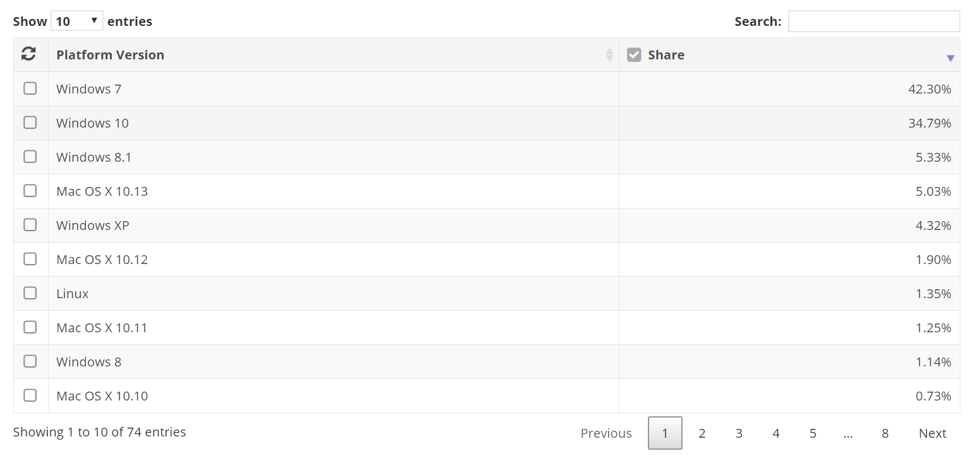The height and width of the screenshot is (463, 980).
Task: Mark the Mac OS X 10.10 checkbox
Action: [x=30, y=395]
